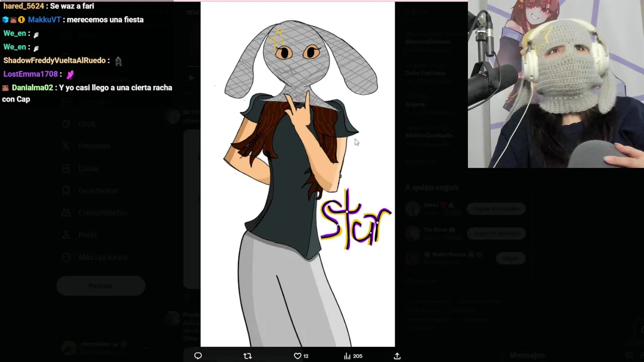Open Perfil in the X sidebar
644x362 pixels.
pos(79,235)
